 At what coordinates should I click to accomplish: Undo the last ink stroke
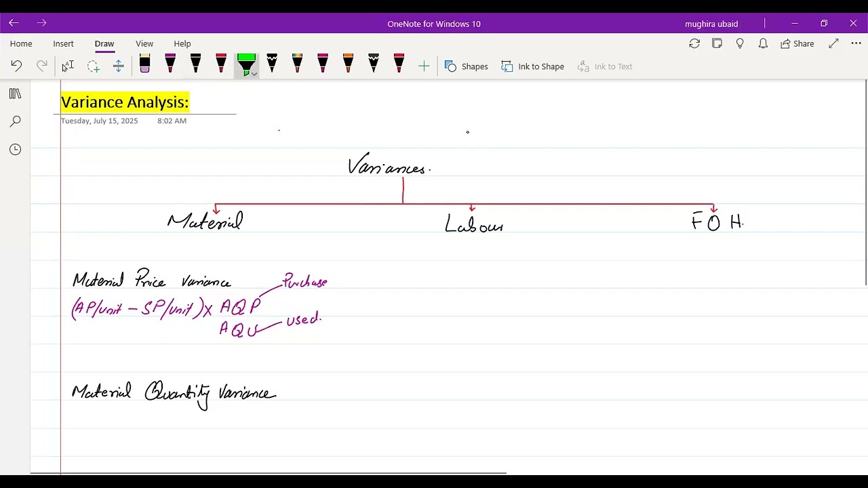pos(16,66)
